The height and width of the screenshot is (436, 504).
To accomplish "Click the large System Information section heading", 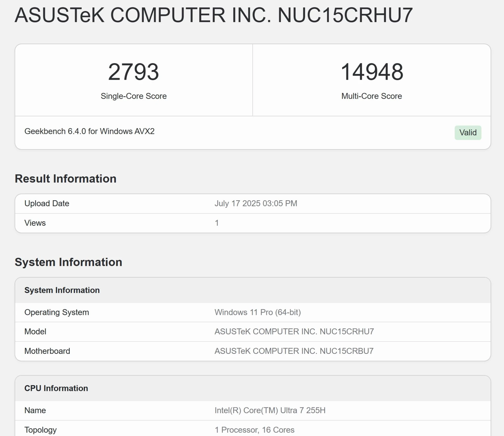I will pyautogui.click(x=69, y=262).
